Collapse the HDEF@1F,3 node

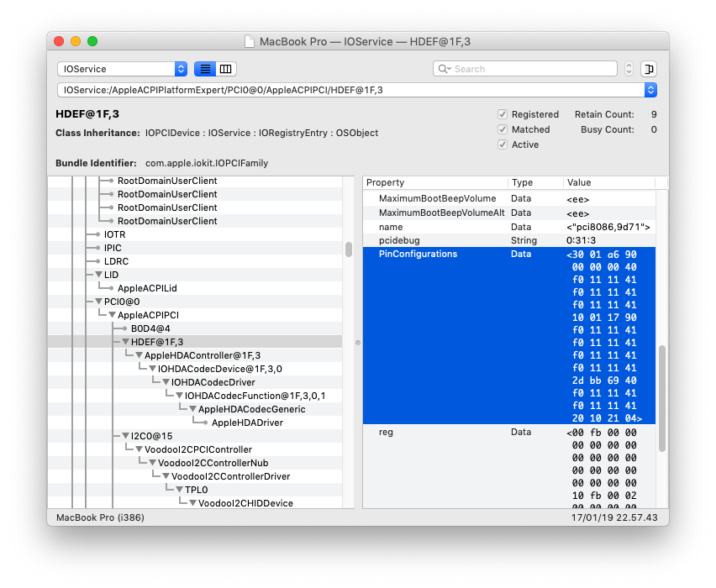click(x=125, y=342)
